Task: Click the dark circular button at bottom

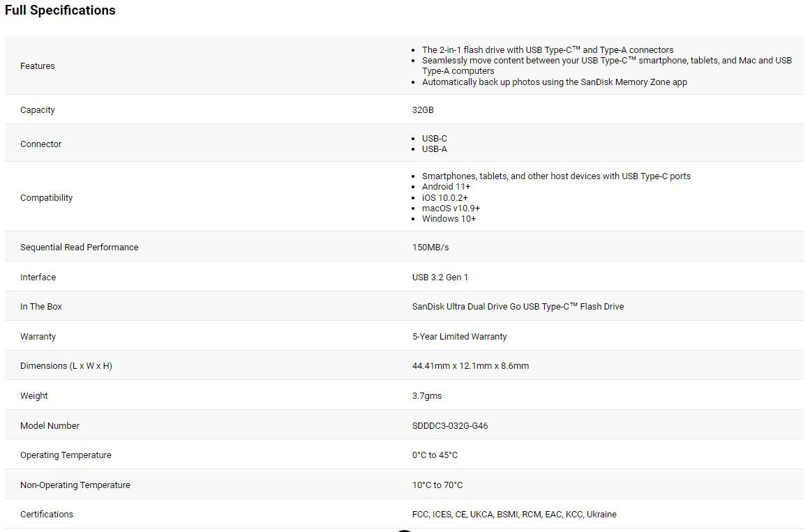Action: coord(405,531)
